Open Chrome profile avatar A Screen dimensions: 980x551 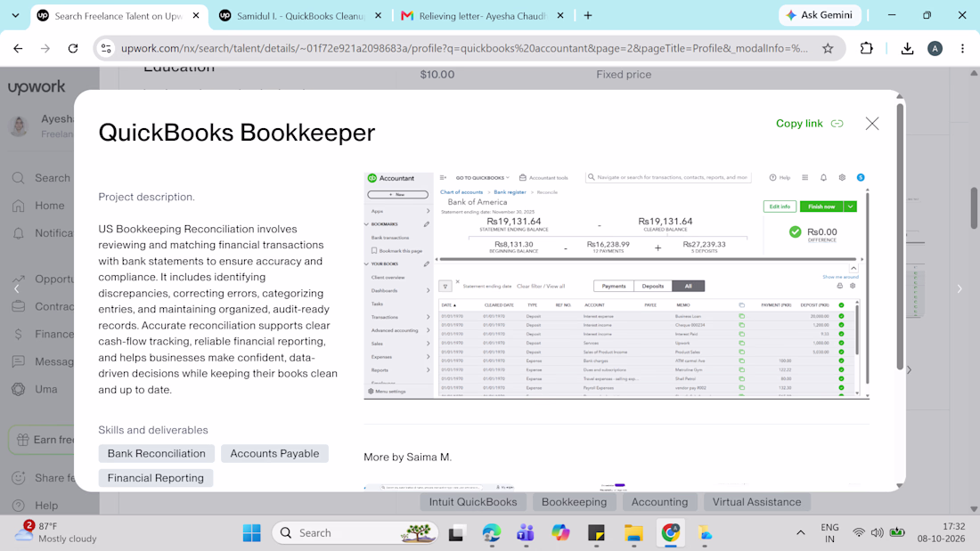935,48
